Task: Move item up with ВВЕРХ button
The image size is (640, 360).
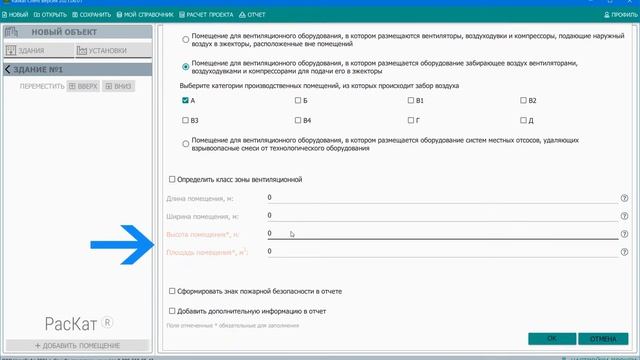Action: coord(83,86)
